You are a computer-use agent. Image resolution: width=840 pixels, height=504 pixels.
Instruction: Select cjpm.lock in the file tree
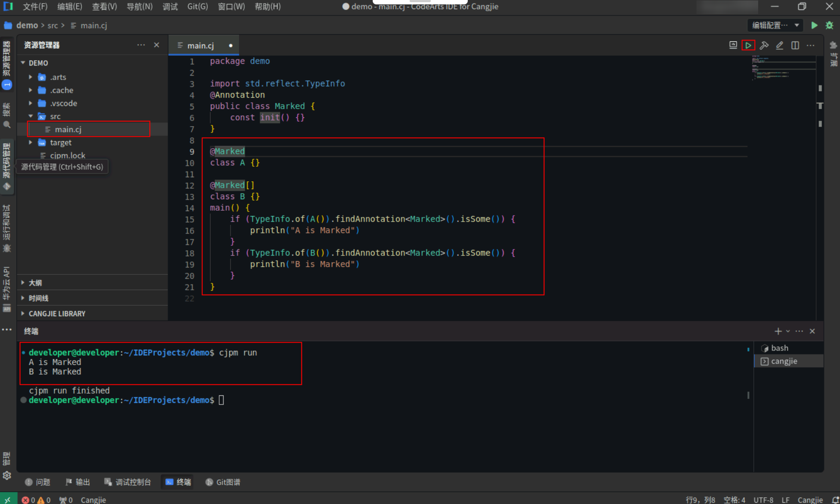pos(92,155)
